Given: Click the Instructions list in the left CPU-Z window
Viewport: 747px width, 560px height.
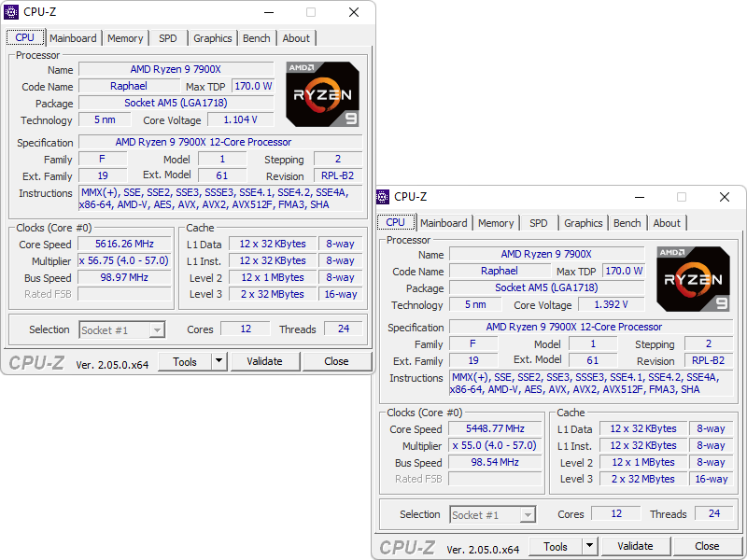Looking at the screenshot, I should [220, 199].
